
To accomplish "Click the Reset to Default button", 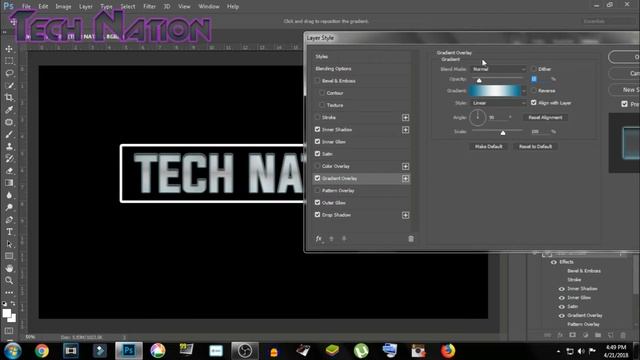I will pyautogui.click(x=535, y=147).
